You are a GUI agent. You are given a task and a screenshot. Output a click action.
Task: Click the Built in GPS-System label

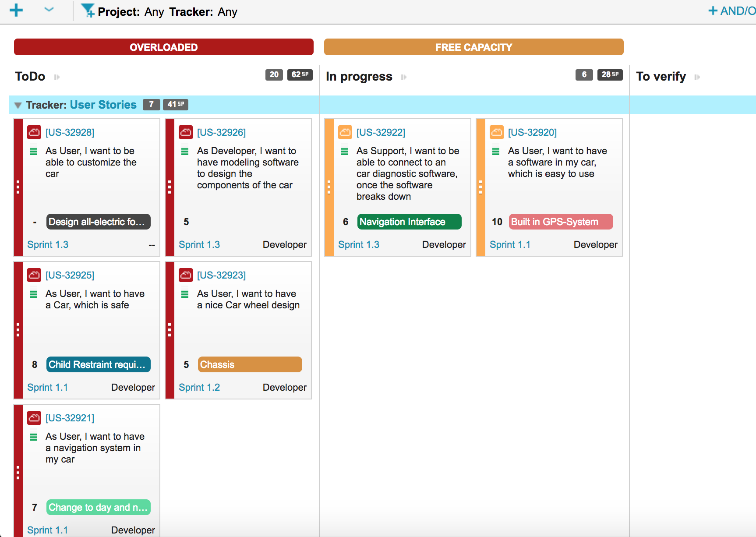click(x=560, y=222)
